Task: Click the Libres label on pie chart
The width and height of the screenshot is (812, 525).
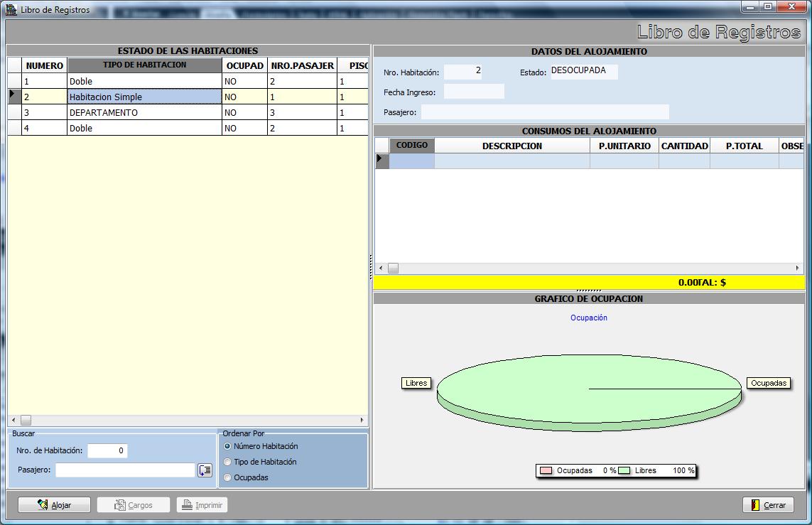Action: click(416, 383)
